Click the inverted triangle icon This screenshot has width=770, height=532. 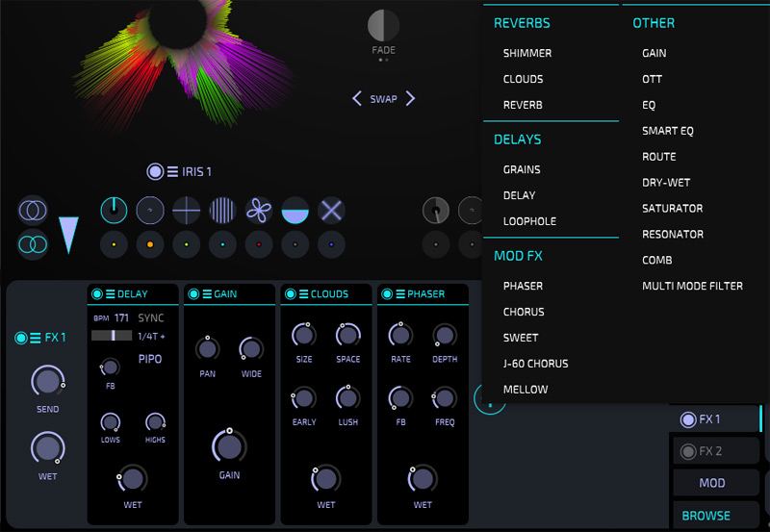[67, 235]
